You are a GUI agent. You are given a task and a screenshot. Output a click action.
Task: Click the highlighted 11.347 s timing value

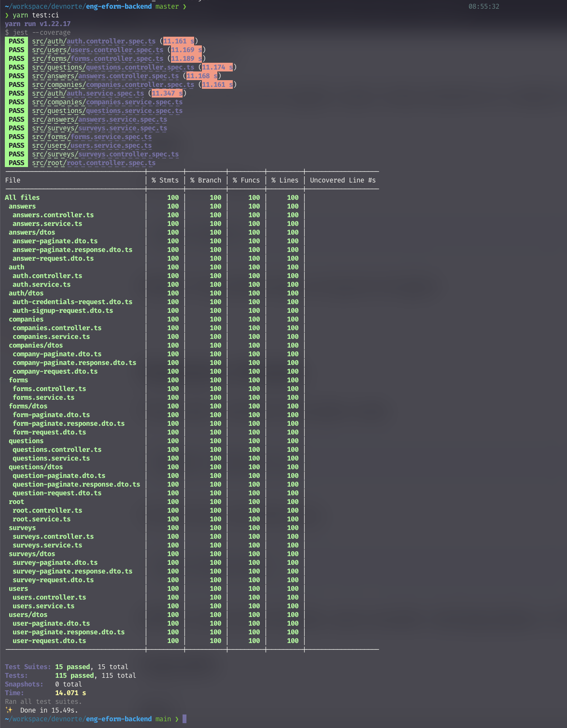(x=166, y=93)
